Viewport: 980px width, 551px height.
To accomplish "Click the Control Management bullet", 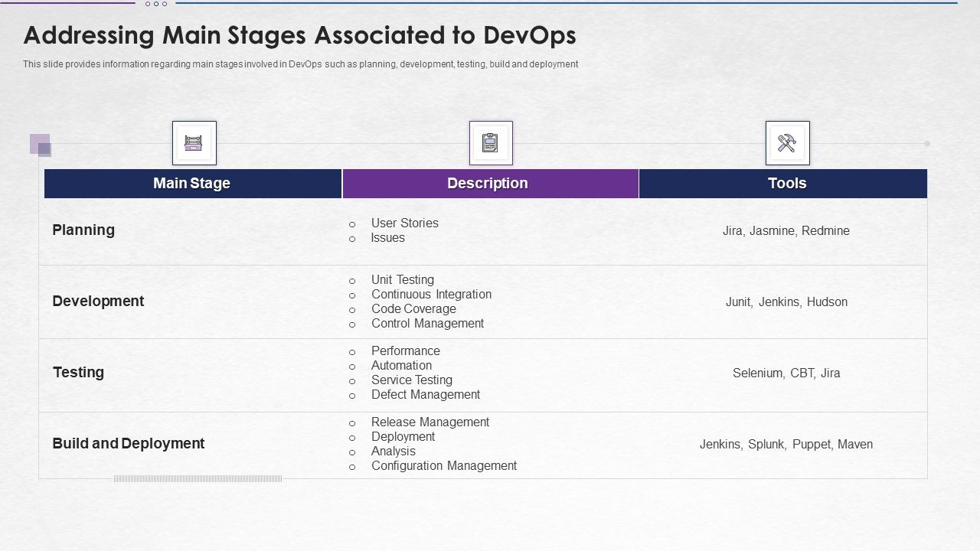I will 428,324.
